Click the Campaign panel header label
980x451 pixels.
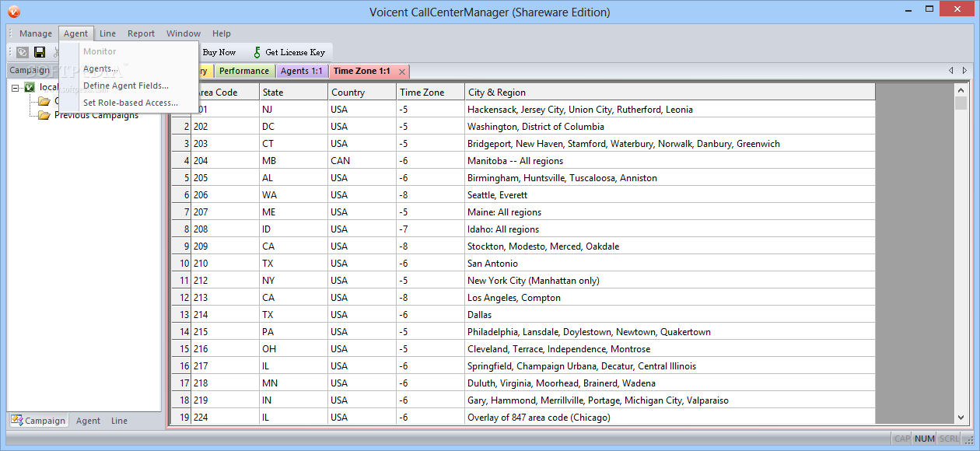[x=30, y=70]
